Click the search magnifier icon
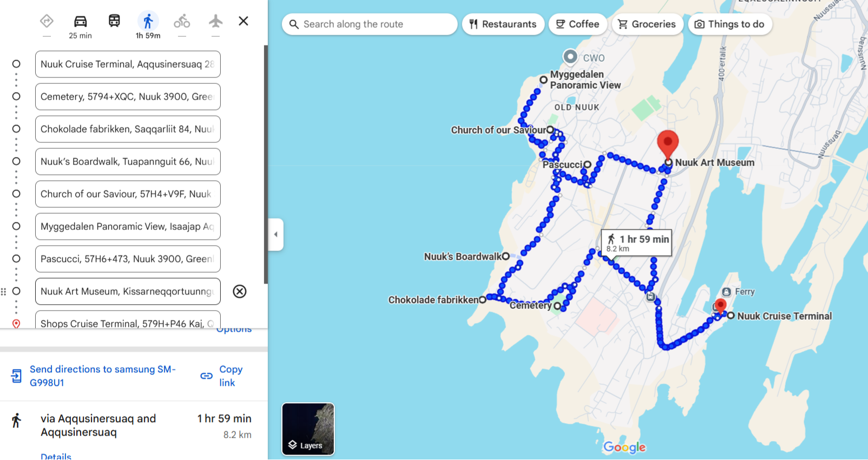 pos(294,24)
